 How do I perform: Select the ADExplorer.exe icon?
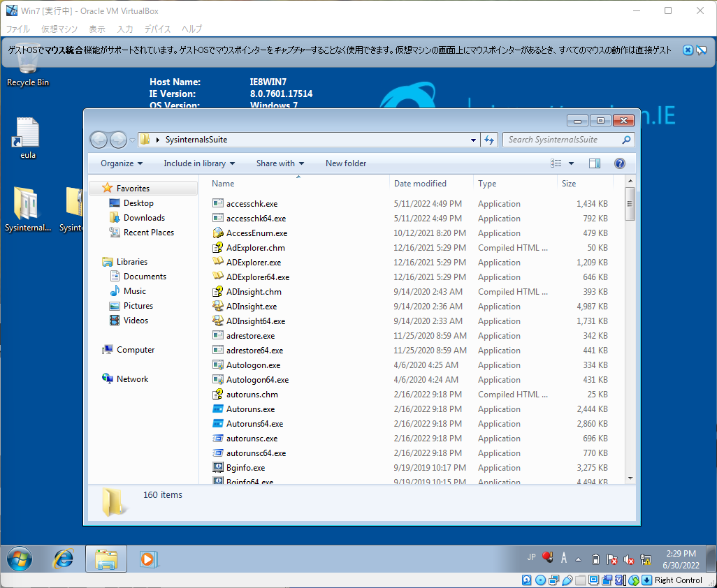click(x=217, y=262)
